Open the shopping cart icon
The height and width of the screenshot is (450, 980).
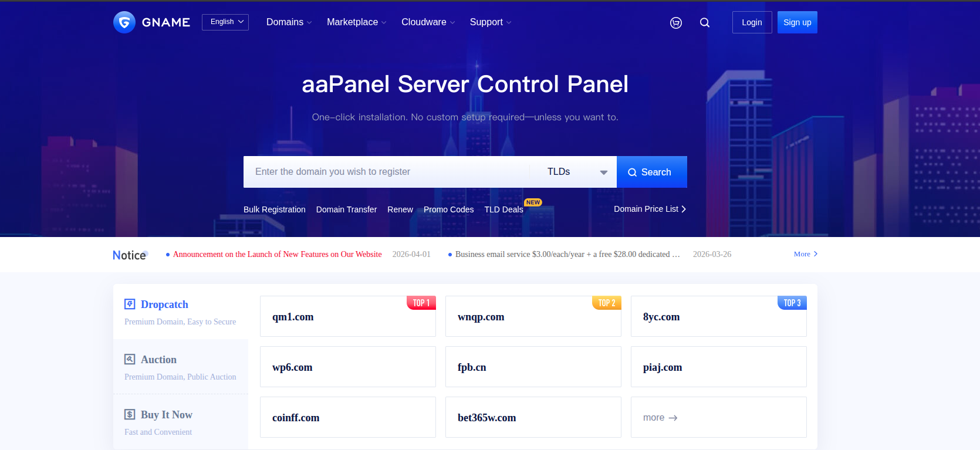pos(676,23)
